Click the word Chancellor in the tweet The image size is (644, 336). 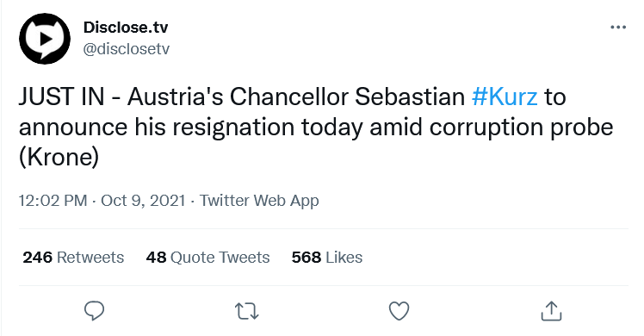click(x=288, y=97)
